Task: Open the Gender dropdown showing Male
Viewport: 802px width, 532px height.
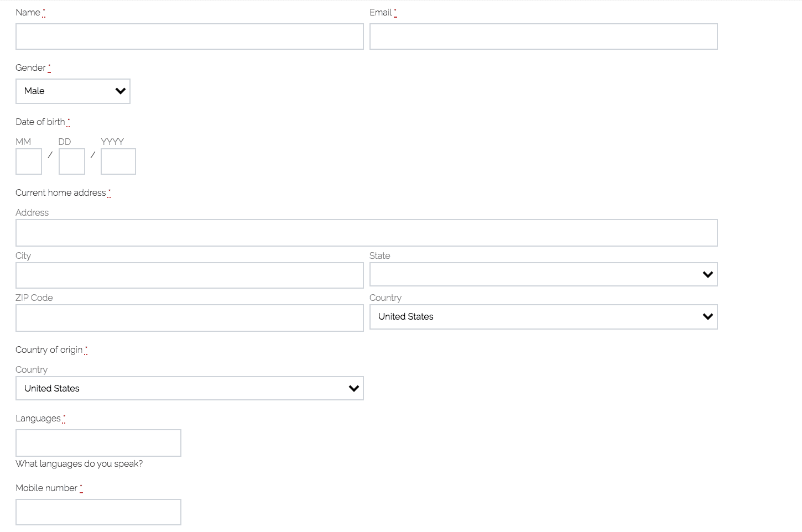Action: (x=73, y=91)
